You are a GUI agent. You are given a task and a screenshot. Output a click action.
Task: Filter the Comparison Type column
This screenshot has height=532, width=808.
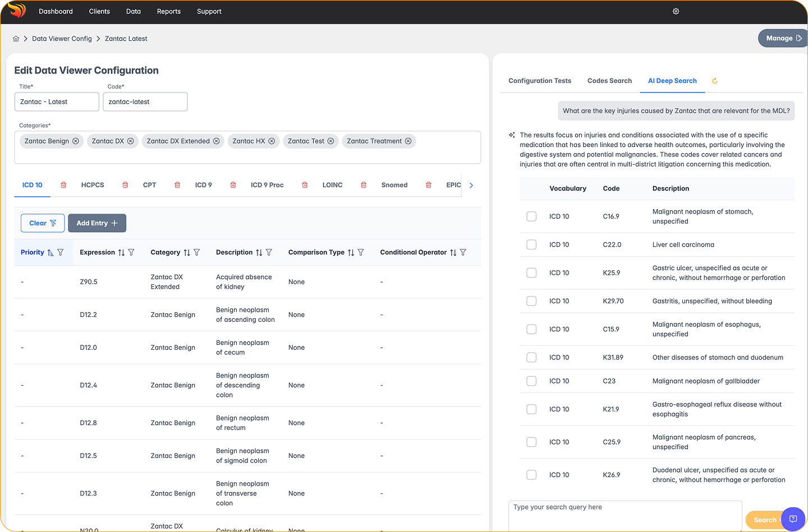[x=361, y=252]
